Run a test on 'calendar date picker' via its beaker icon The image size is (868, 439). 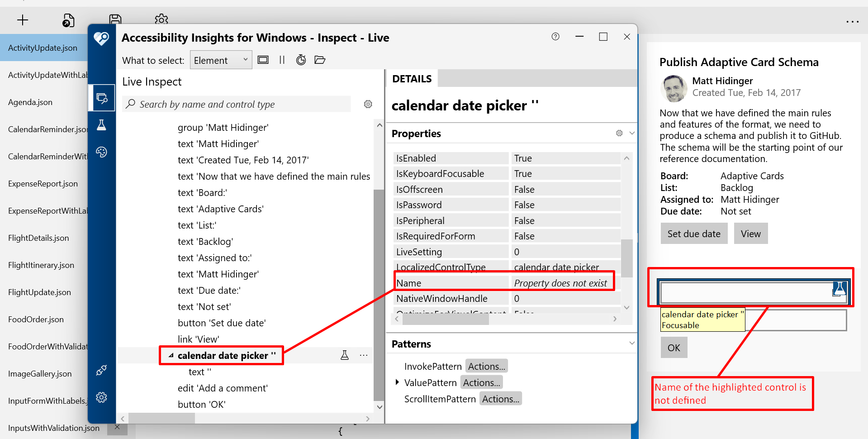click(x=345, y=355)
